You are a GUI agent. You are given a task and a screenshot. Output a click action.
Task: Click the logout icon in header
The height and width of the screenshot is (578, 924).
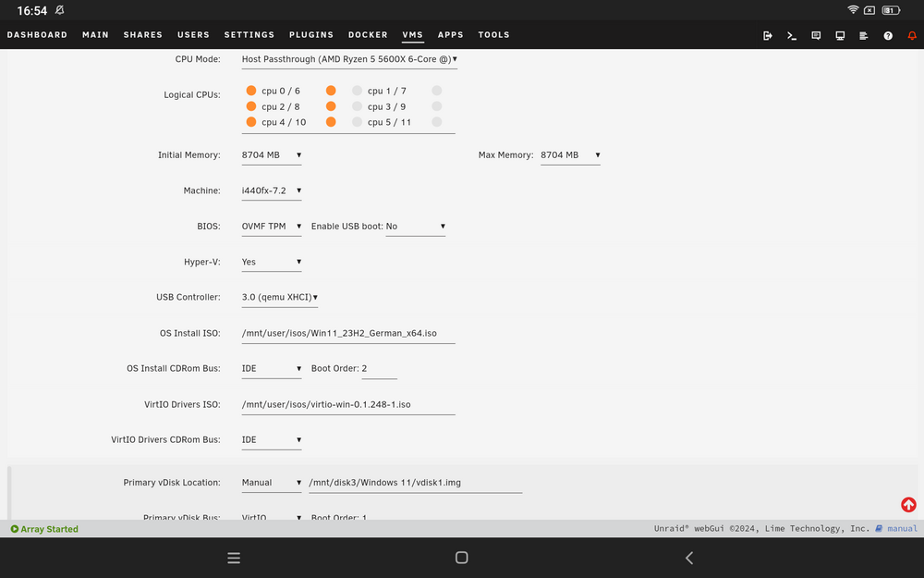tap(767, 35)
